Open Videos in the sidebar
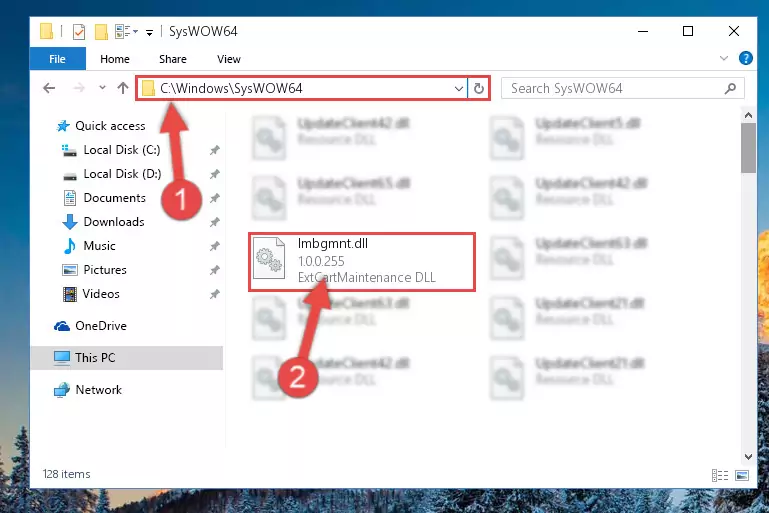This screenshot has width=769, height=513. (101, 294)
